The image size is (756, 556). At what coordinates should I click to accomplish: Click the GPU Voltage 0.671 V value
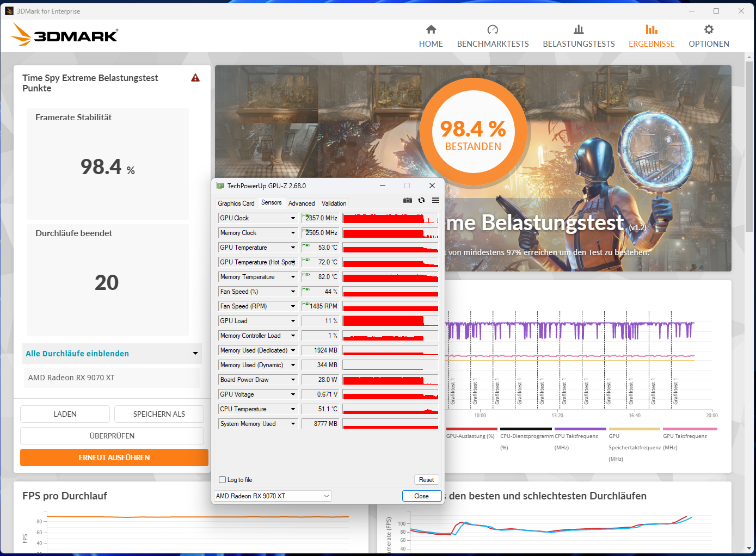click(320, 394)
